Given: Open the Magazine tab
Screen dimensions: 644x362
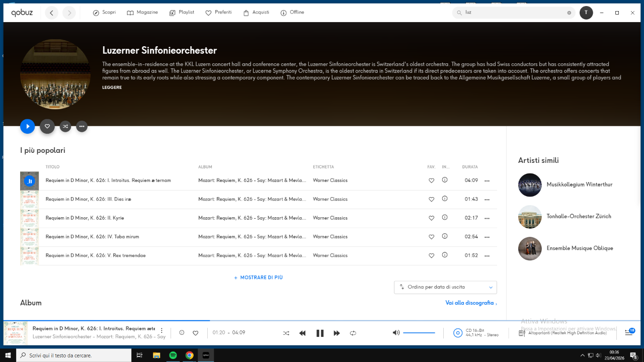Looking at the screenshot, I should pos(142,13).
